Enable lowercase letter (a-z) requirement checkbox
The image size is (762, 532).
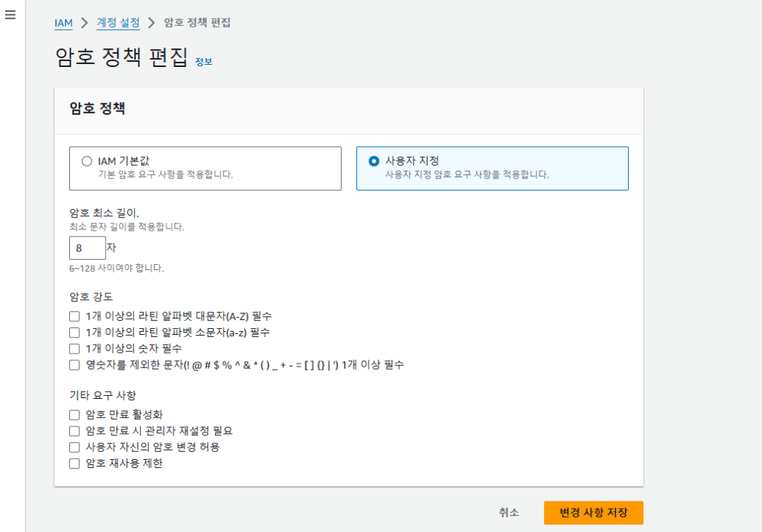74,333
